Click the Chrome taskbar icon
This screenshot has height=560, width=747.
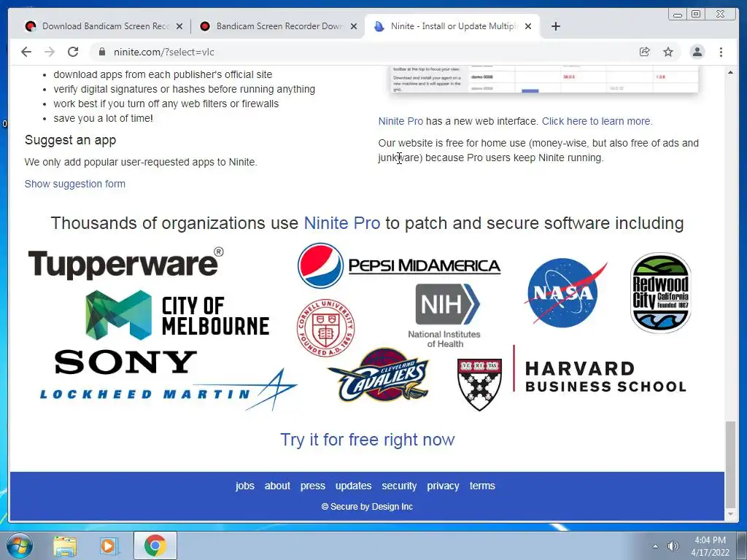click(x=155, y=545)
